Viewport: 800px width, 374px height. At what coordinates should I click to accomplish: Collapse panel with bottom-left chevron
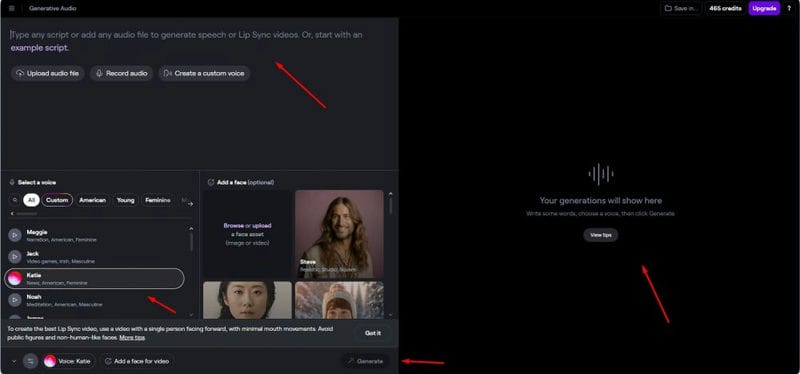[x=14, y=361]
